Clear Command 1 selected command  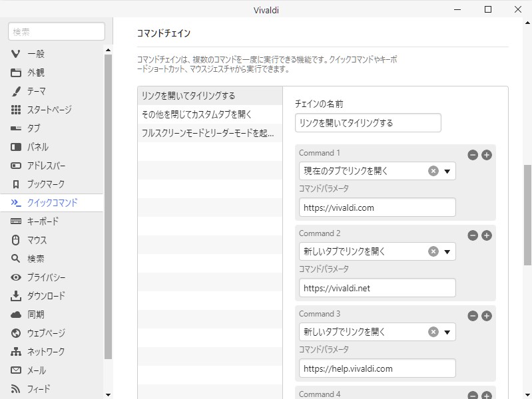[433, 171]
